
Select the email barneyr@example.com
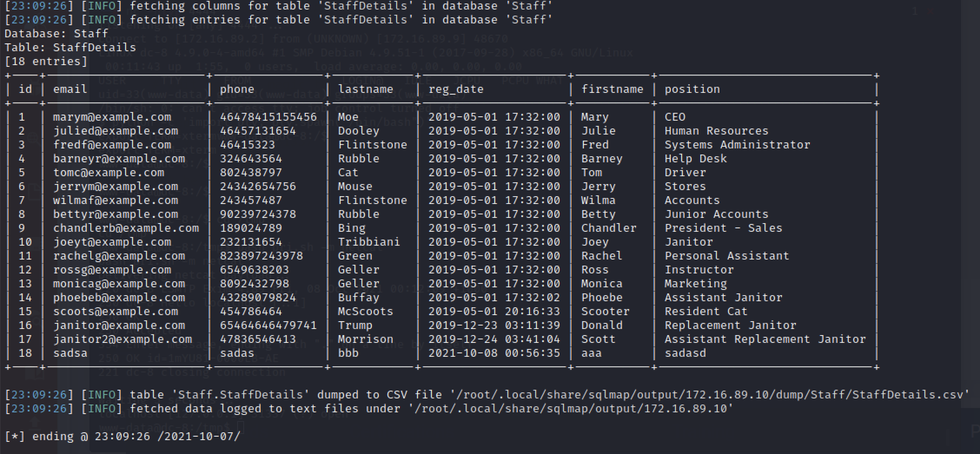(x=119, y=158)
